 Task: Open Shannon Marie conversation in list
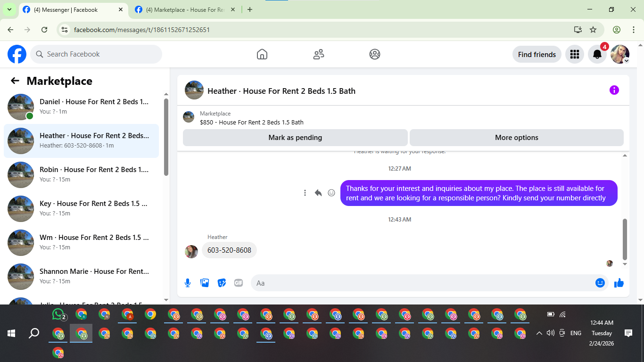click(81, 277)
